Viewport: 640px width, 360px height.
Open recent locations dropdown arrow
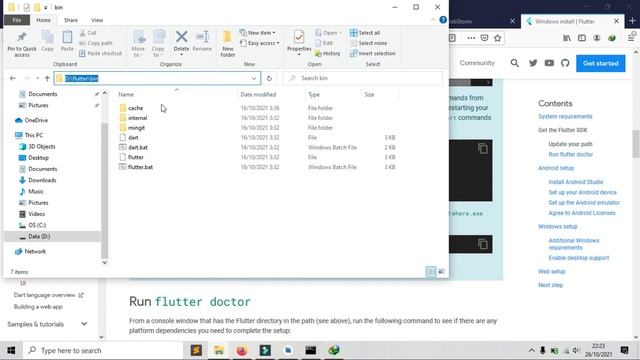coord(37,78)
